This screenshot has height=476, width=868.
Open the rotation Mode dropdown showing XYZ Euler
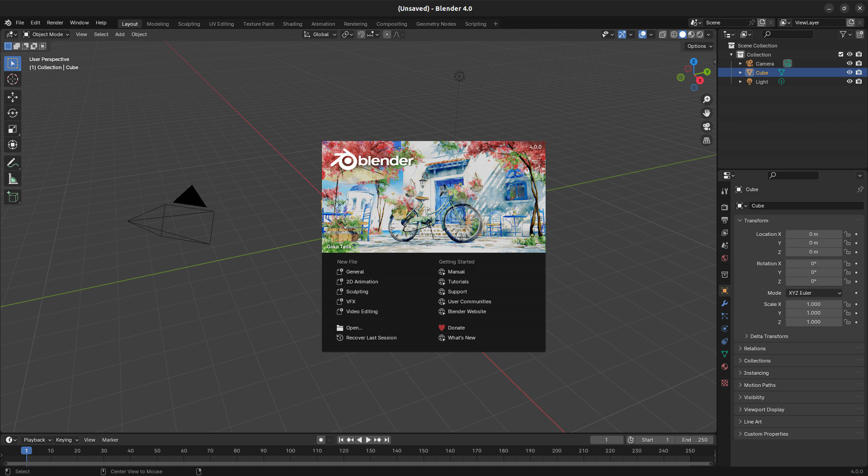tap(813, 292)
